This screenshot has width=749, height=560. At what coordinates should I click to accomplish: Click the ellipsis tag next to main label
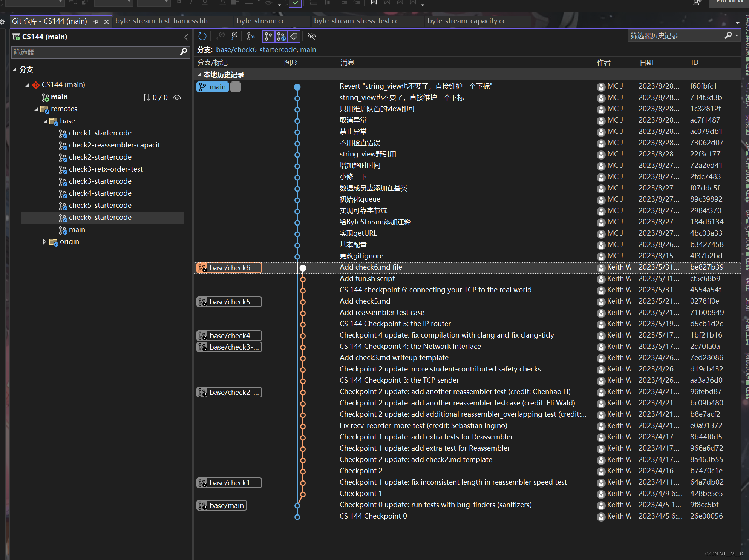[236, 87]
